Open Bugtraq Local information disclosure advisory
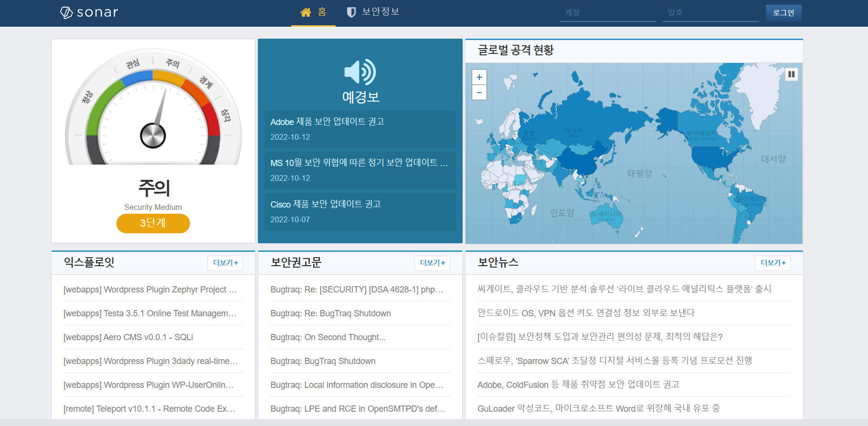Screen dimensions: 868x426 tap(357, 385)
